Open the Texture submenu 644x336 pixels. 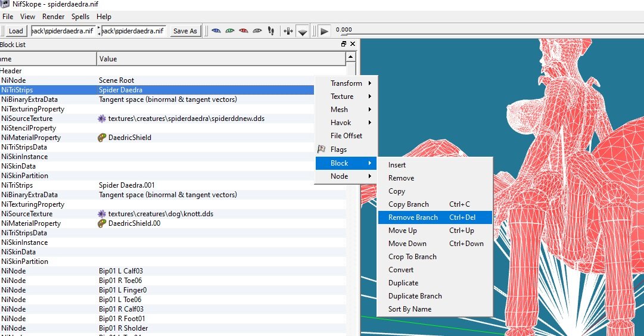pos(346,97)
